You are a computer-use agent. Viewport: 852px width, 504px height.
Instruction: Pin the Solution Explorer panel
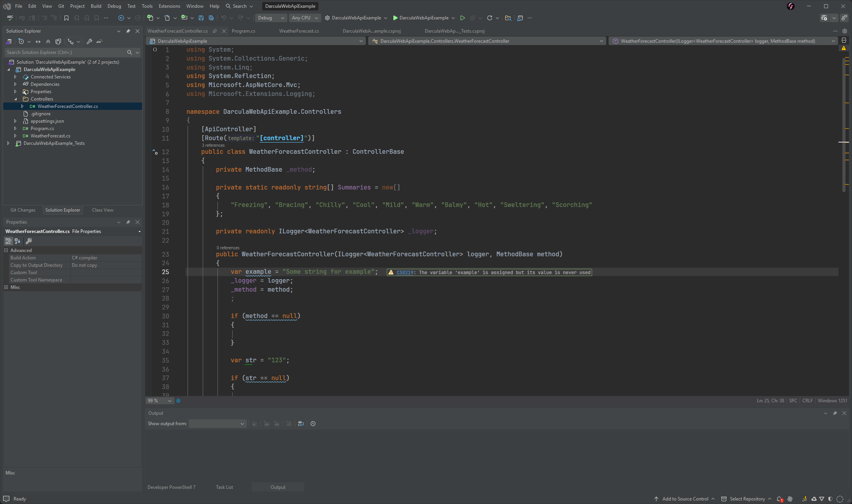128,31
